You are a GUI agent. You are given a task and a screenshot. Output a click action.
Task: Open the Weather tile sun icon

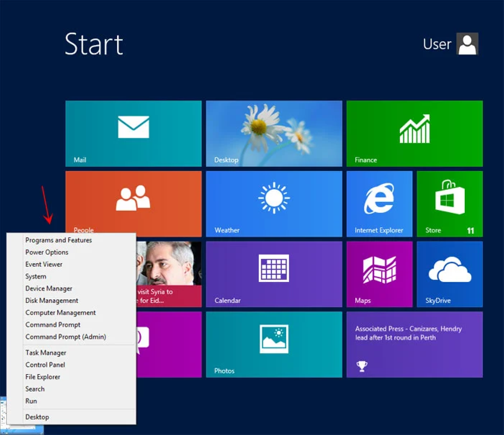click(x=274, y=198)
